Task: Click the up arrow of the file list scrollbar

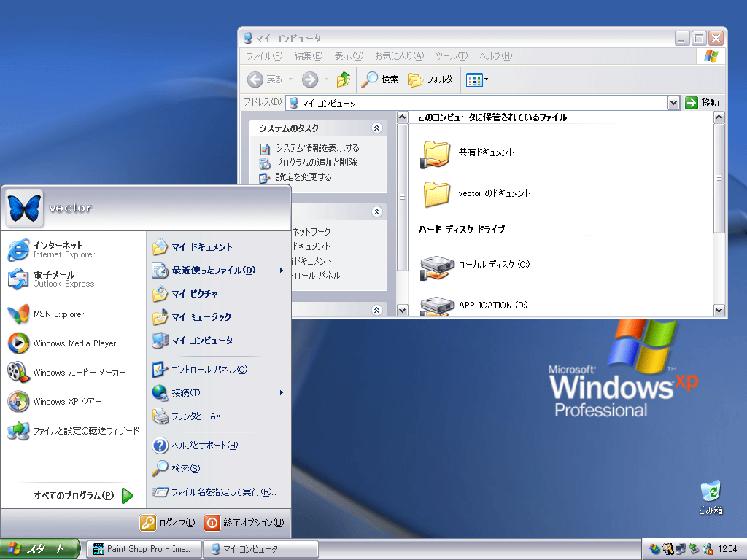Action: coord(719,117)
